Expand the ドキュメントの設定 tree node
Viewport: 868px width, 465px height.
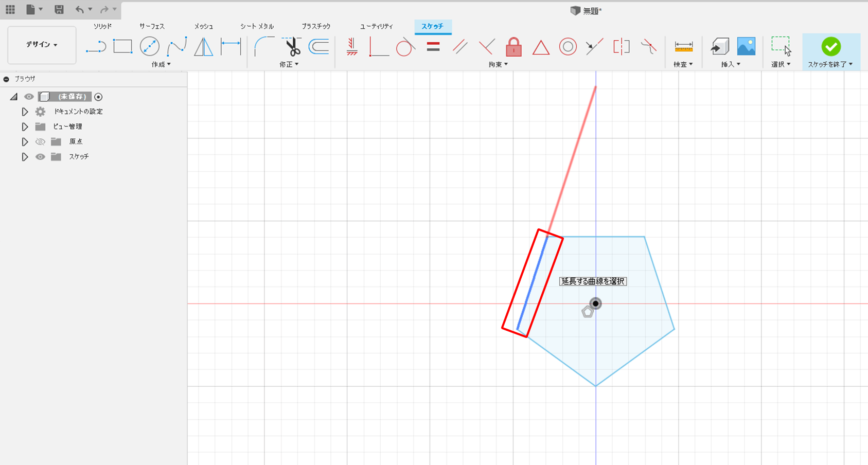[x=25, y=112]
